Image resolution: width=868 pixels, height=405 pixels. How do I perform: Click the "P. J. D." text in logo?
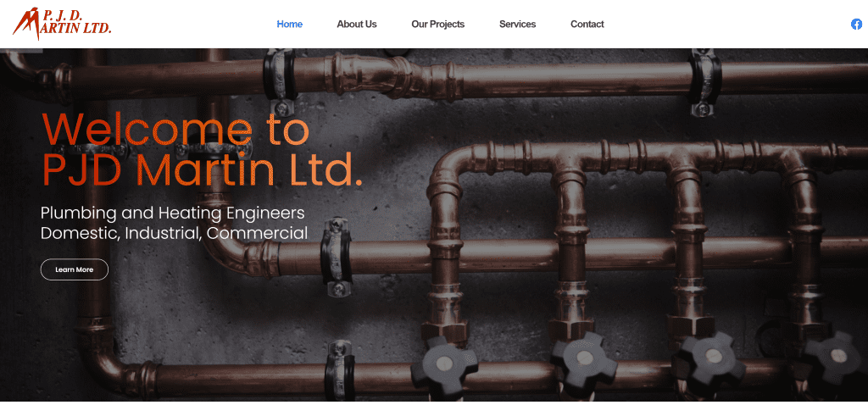tap(62, 14)
